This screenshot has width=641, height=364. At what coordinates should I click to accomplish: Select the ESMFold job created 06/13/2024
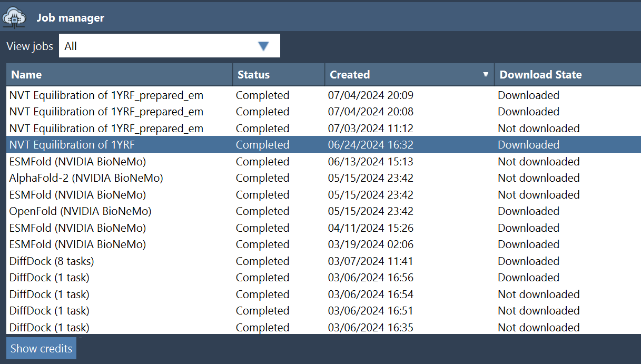[78, 162]
